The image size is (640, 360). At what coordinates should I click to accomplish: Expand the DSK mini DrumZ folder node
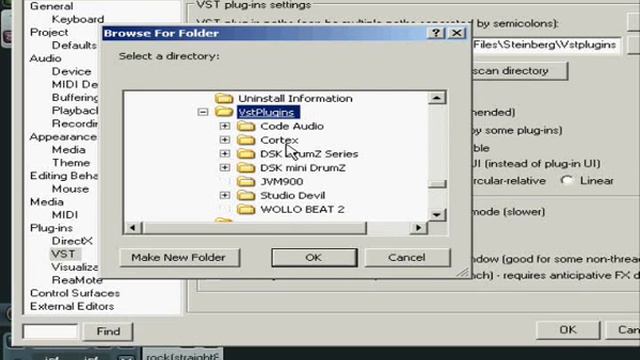pos(224,168)
